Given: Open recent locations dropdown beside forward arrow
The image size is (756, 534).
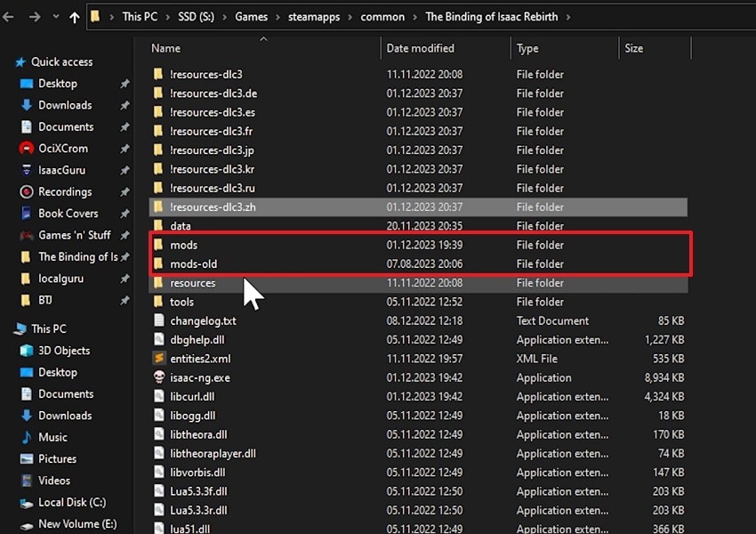Looking at the screenshot, I should [55, 16].
